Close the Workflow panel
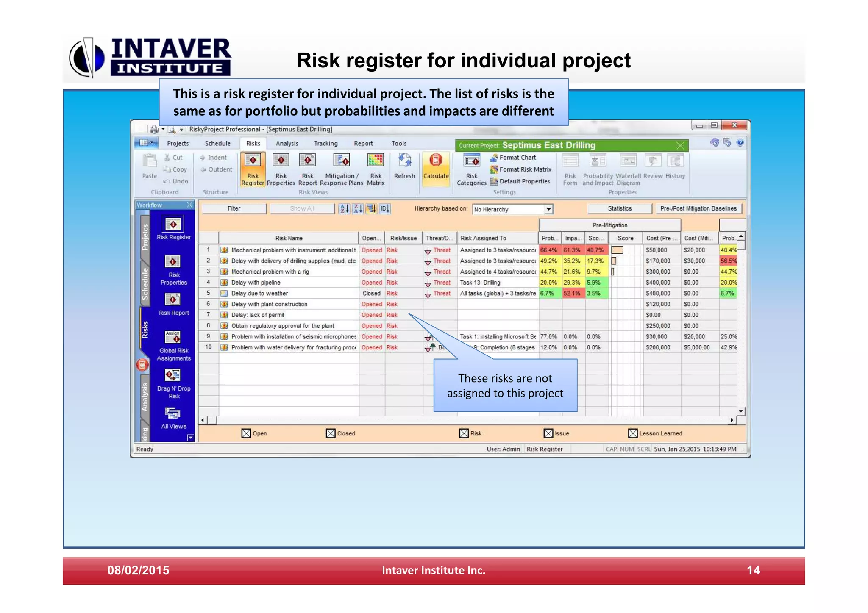Screen dimensions: 868x613 click(x=190, y=205)
